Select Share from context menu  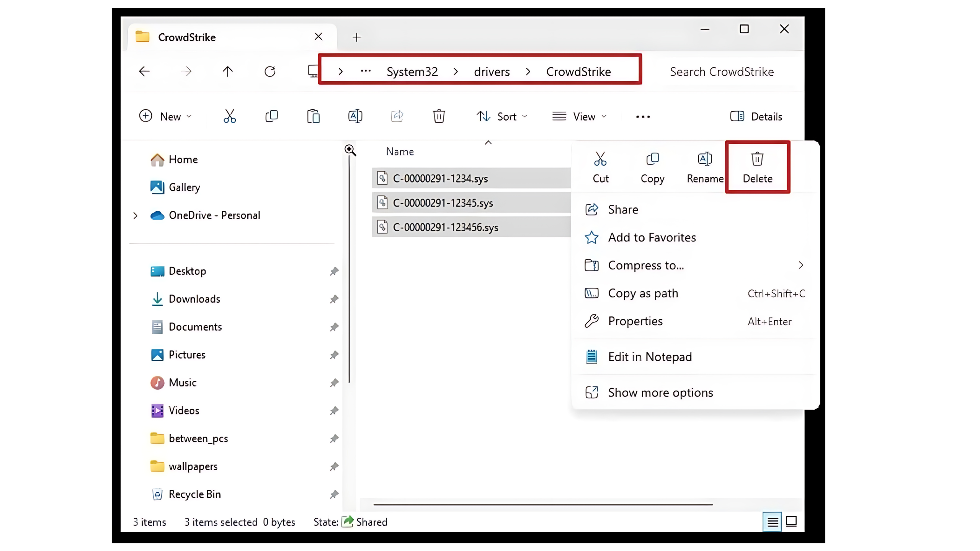point(622,209)
